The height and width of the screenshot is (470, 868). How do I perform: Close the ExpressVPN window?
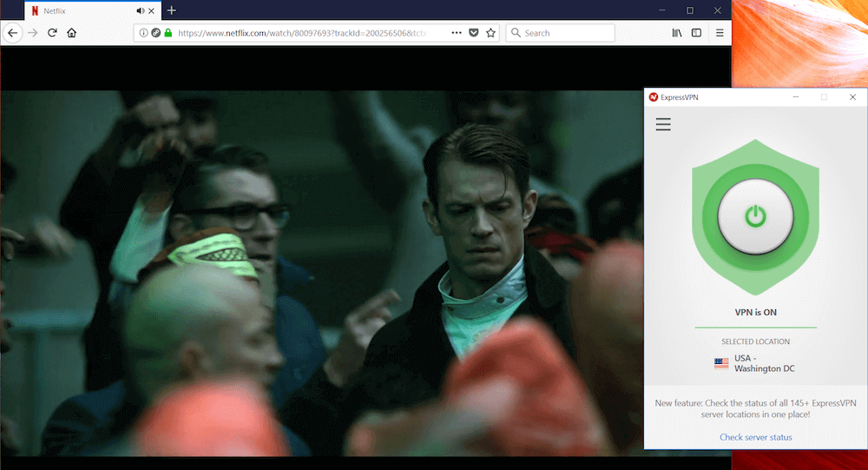coord(853,97)
